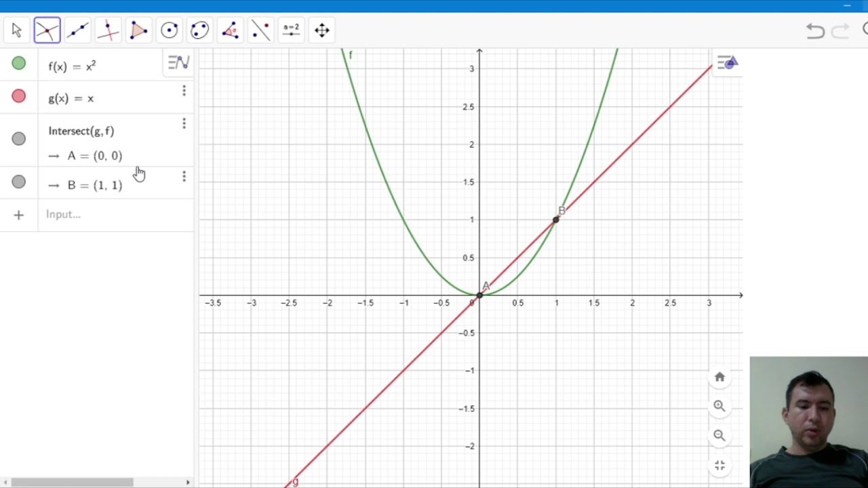Open the graphics view style bar

[727, 63]
